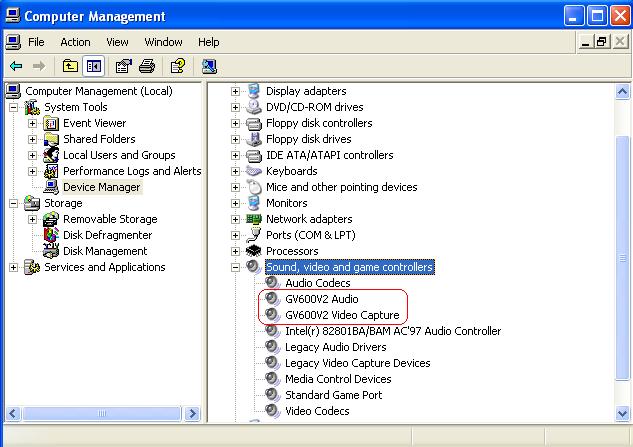633x447 pixels.
Task: Select the Disk Management icon
Action: pyautogui.click(x=51, y=251)
